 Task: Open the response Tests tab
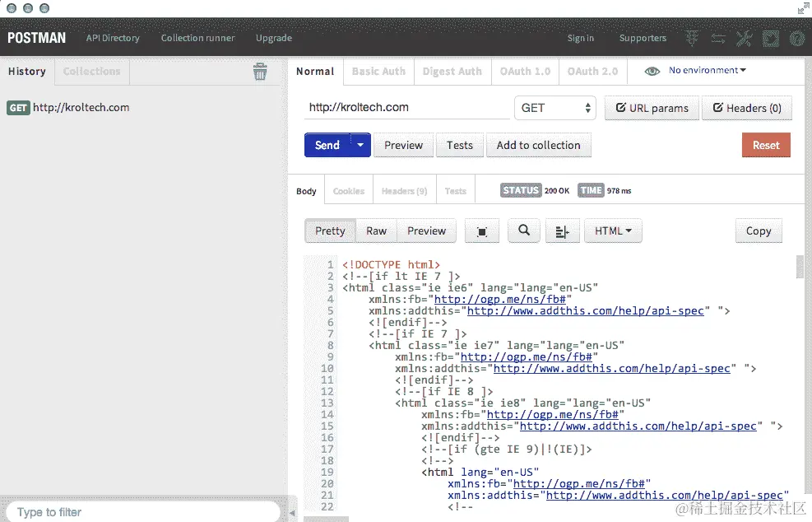click(456, 191)
